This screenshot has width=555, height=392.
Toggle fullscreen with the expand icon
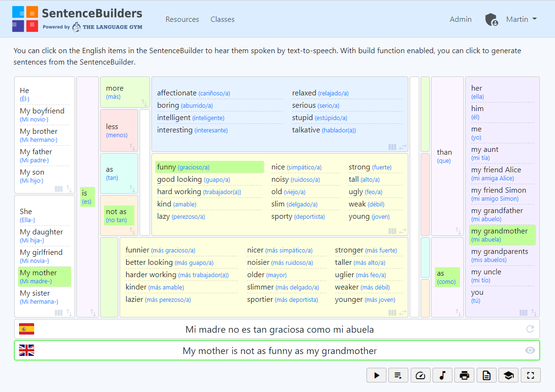coord(531,375)
